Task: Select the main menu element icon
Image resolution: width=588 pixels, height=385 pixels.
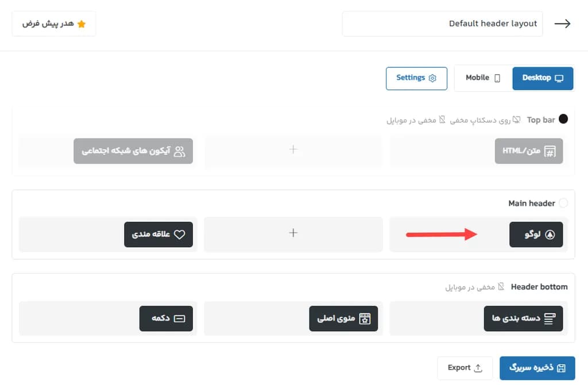Action: [365, 319]
